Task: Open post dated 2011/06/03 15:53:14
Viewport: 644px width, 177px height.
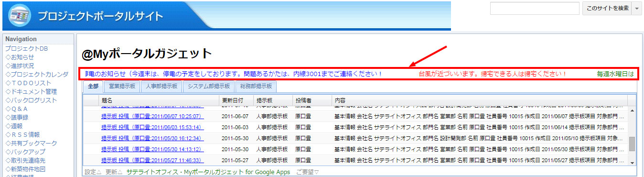Action: click(152, 127)
